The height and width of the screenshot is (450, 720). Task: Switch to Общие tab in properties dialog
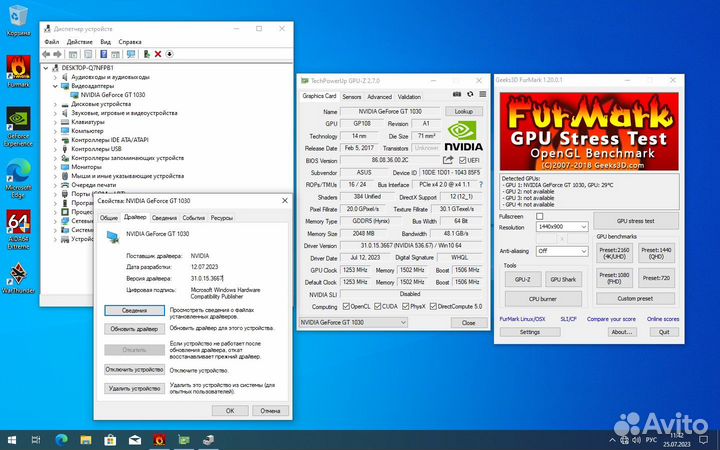pos(109,218)
